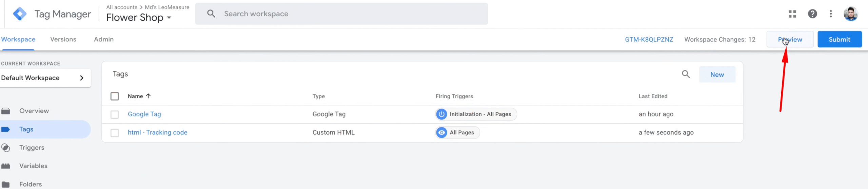This screenshot has width=868, height=189.
Task: Click the search icon in Tags panel
Action: (x=686, y=74)
